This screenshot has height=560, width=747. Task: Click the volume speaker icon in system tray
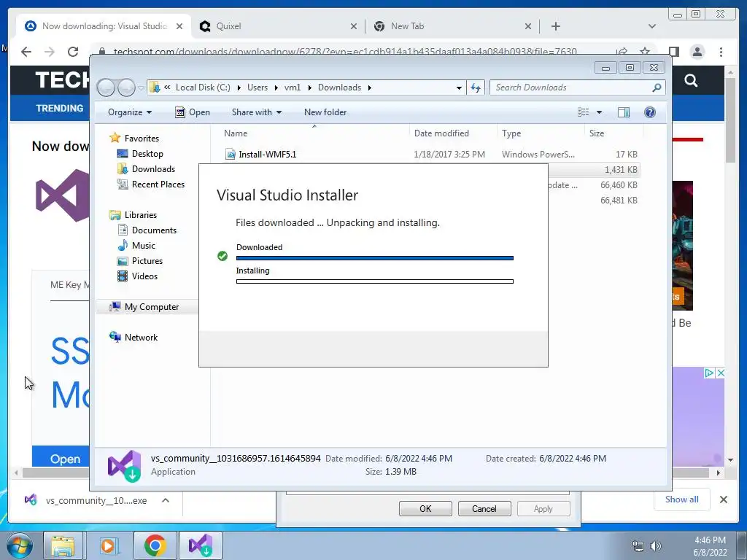pyautogui.click(x=656, y=546)
